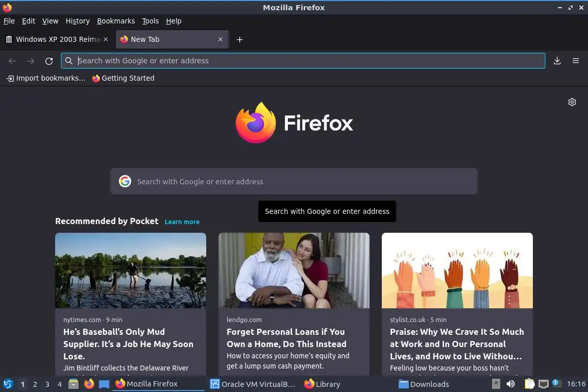Click nytimes.com source text
The width and height of the screenshot is (588, 392).
click(82, 320)
